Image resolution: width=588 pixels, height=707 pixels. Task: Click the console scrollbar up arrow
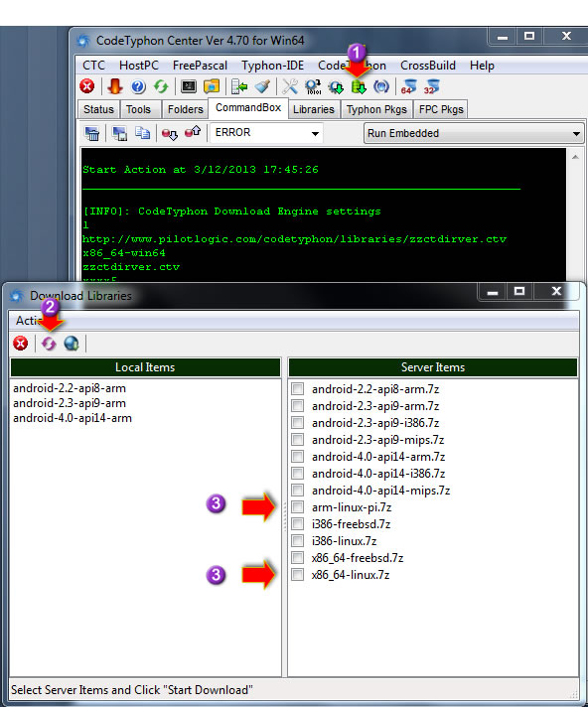(x=575, y=157)
